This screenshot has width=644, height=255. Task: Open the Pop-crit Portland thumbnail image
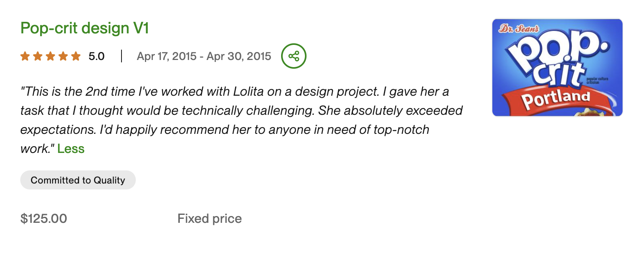[x=557, y=68]
